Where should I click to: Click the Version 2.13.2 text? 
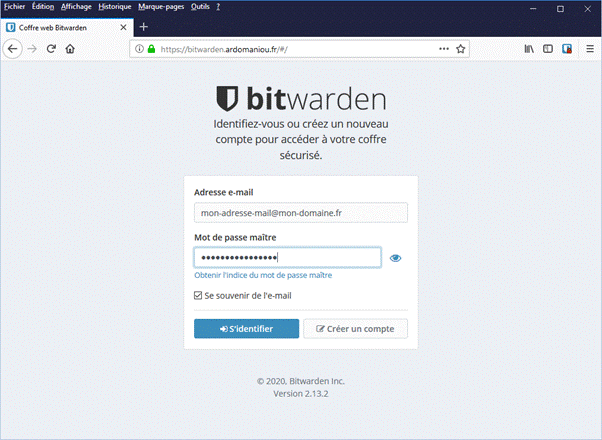[301, 394]
